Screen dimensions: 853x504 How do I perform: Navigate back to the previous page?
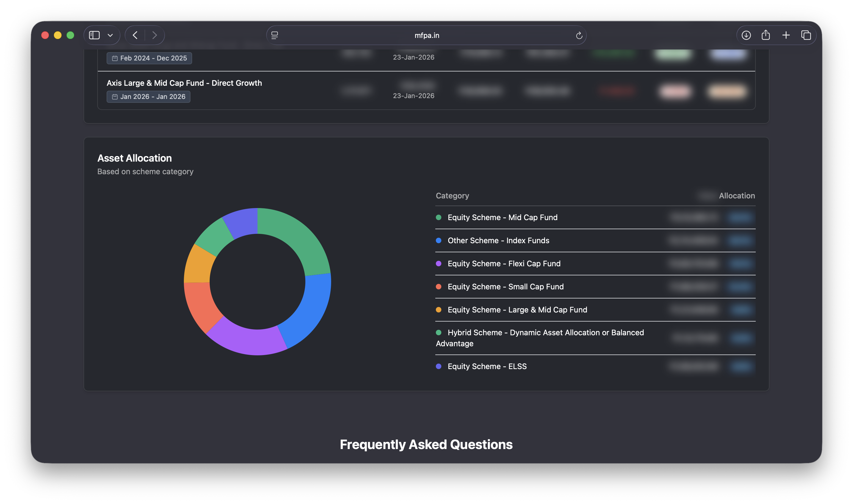[135, 35]
